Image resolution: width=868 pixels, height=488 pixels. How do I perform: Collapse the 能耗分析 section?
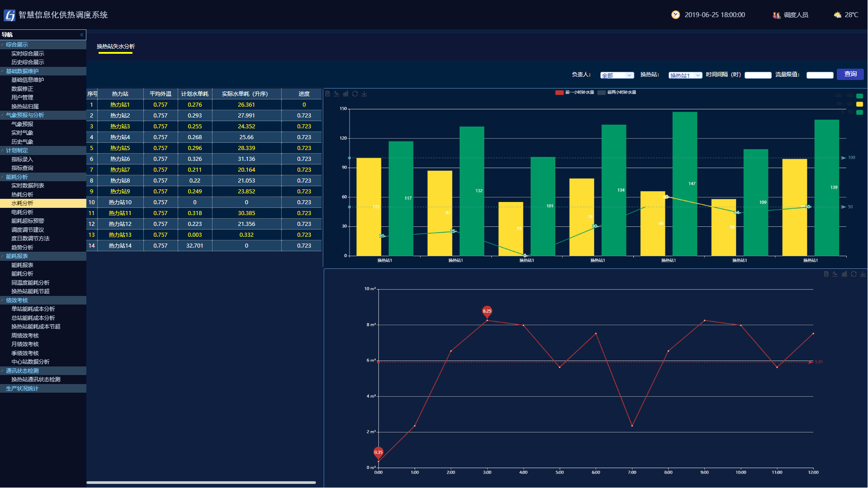(x=43, y=177)
